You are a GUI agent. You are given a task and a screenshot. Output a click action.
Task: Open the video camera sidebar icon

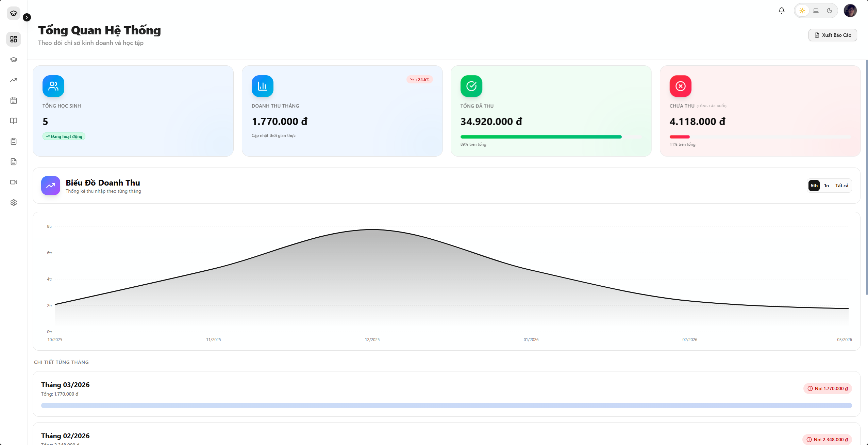(x=14, y=182)
